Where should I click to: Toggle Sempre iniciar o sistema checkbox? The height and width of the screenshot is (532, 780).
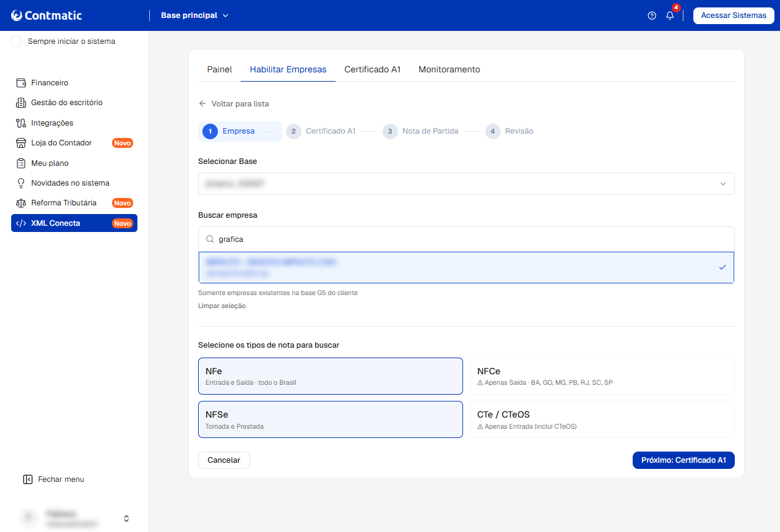[x=16, y=41]
